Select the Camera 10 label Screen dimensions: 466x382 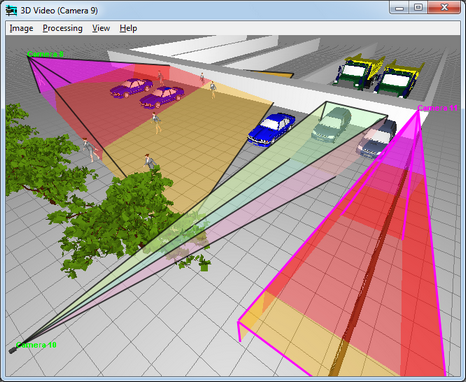point(36,345)
